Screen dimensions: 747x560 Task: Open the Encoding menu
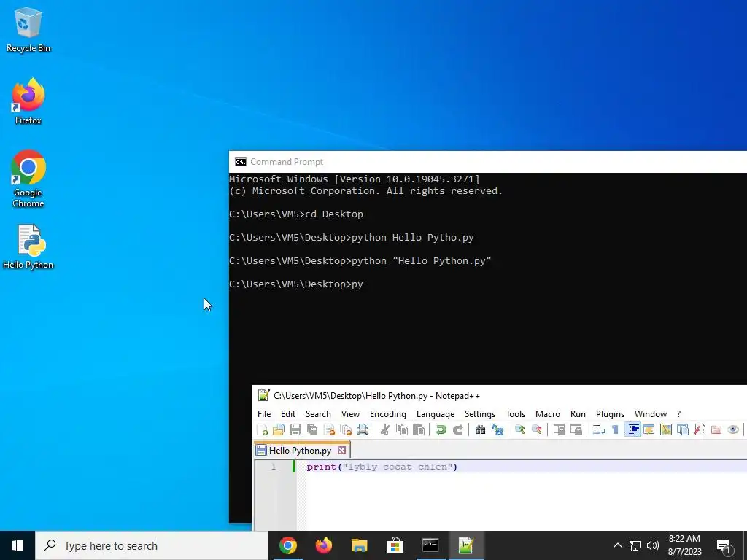388,414
